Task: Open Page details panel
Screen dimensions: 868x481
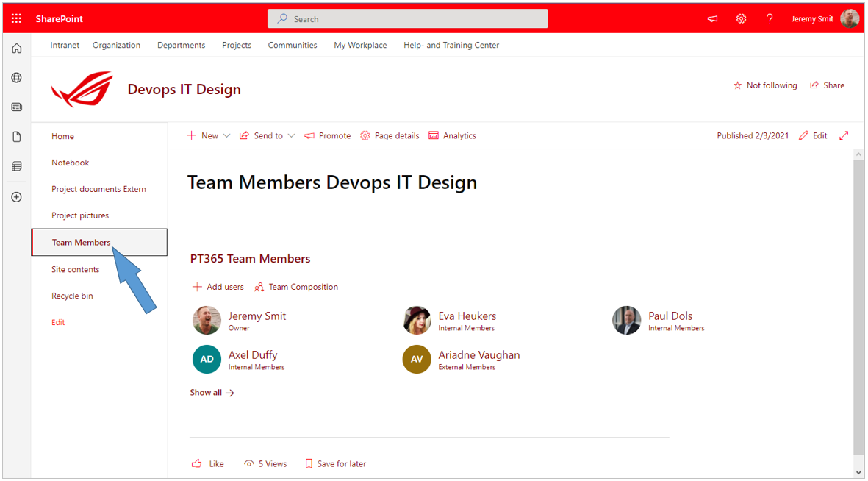Action: (390, 136)
